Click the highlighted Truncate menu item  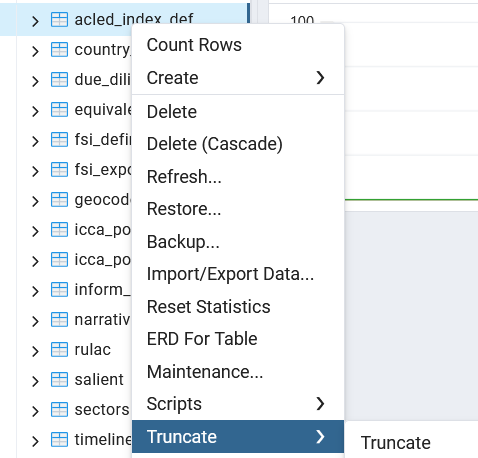tap(238, 437)
